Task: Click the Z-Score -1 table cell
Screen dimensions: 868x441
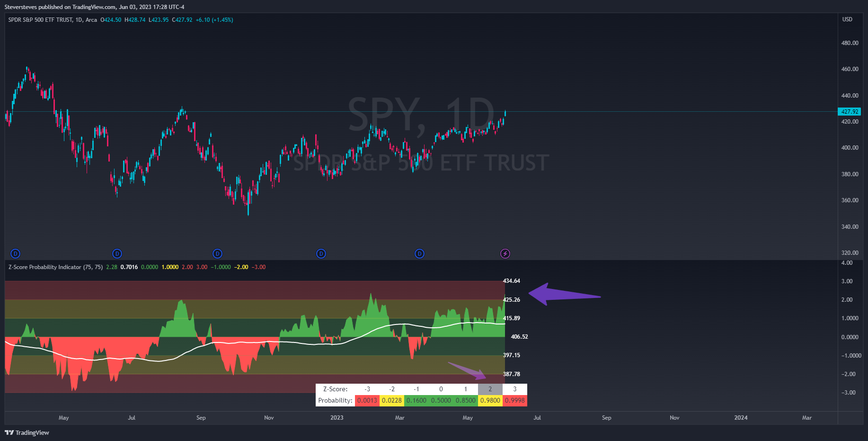Action: point(416,389)
